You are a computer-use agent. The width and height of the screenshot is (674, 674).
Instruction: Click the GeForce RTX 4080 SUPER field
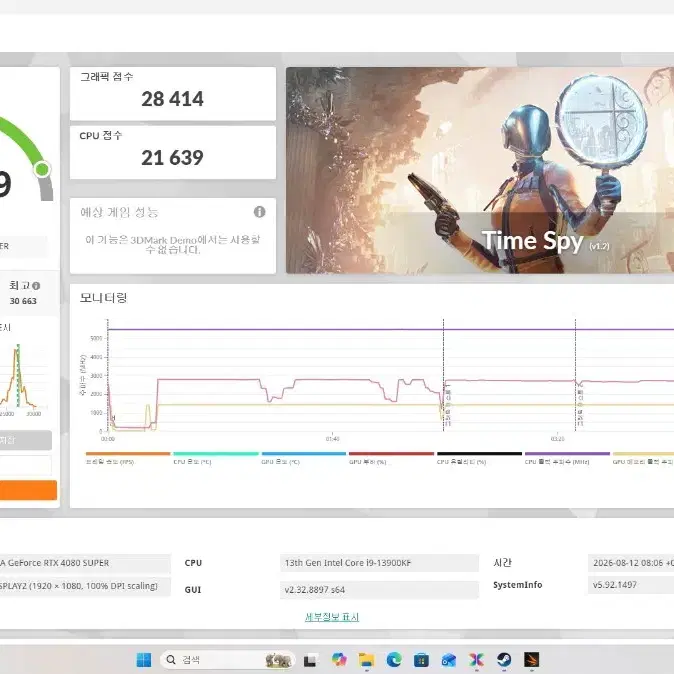(x=85, y=563)
